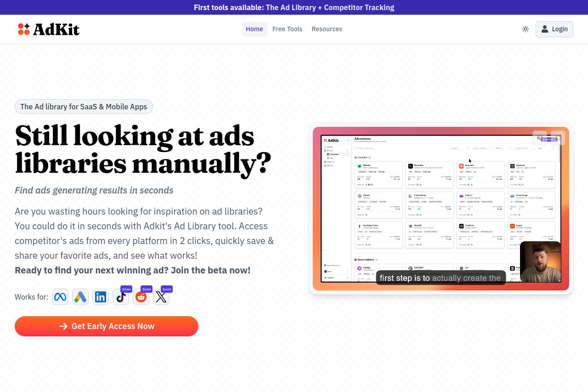
Task: Click the TikTok platform icon
Action: (x=121, y=298)
